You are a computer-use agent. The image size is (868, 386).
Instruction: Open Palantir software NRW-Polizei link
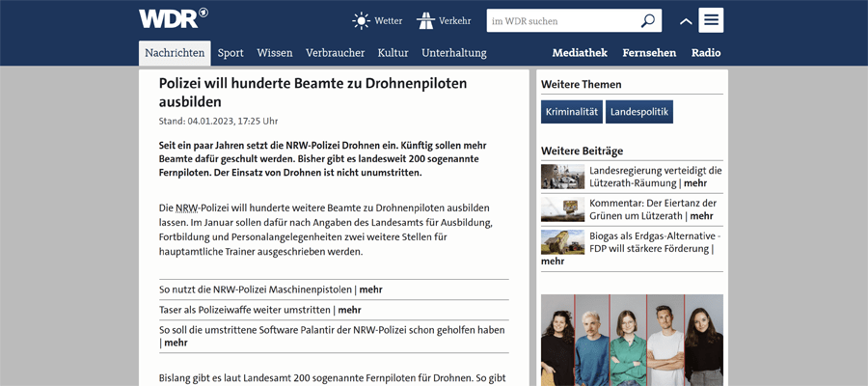point(332,336)
